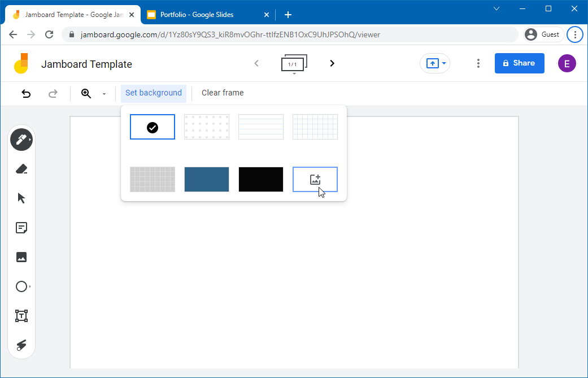Select the Pen tool in sidebar

click(21, 140)
